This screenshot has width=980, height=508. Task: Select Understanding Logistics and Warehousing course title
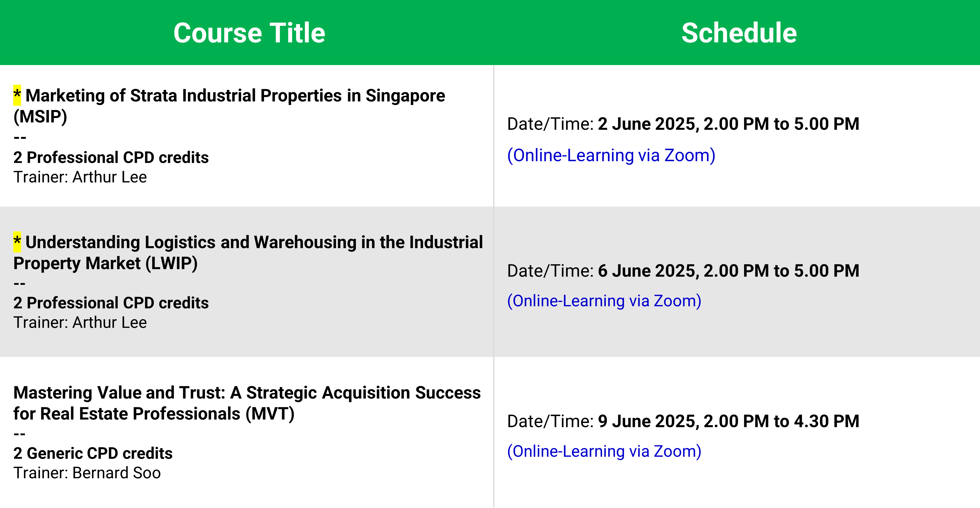tap(248, 253)
